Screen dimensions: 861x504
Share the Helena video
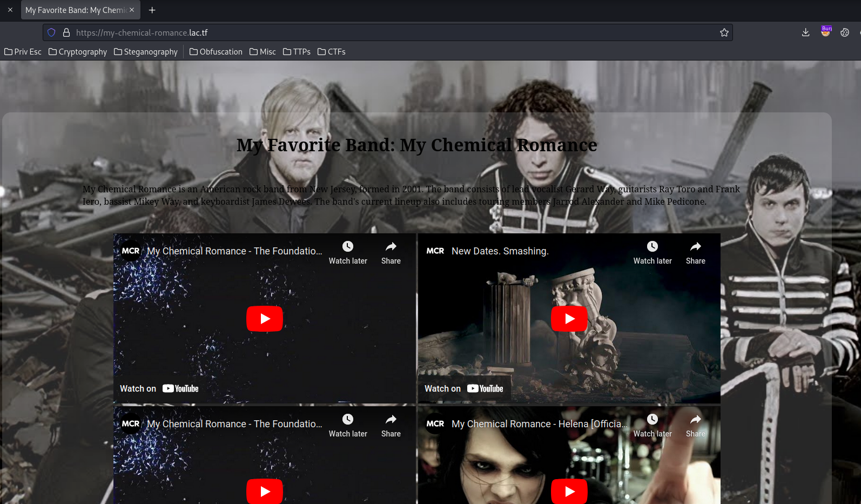pos(696,425)
